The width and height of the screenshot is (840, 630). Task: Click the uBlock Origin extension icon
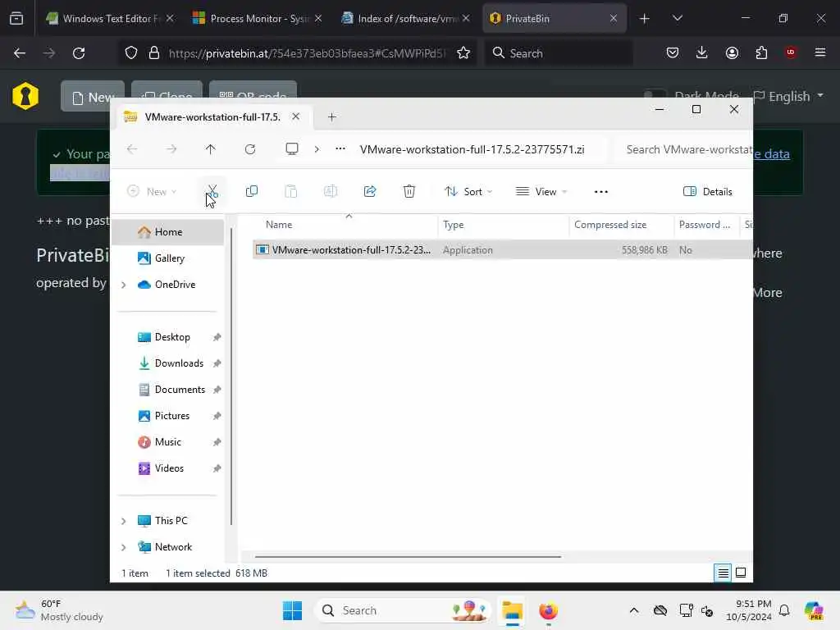pyautogui.click(x=791, y=52)
